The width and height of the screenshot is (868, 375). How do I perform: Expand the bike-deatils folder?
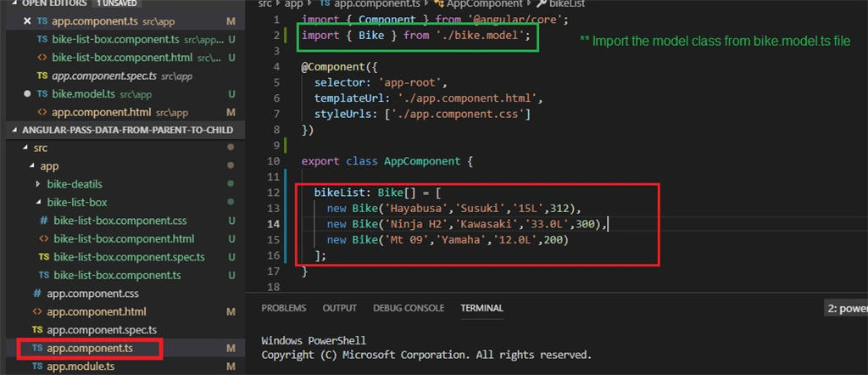click(75, 184)
